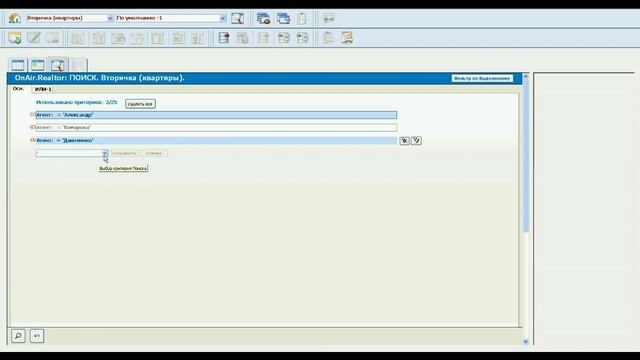This screenshot has height=360, width=640.
Task: Click the cascaded windows icon in the top toolbar
Action: pos(283,18)
